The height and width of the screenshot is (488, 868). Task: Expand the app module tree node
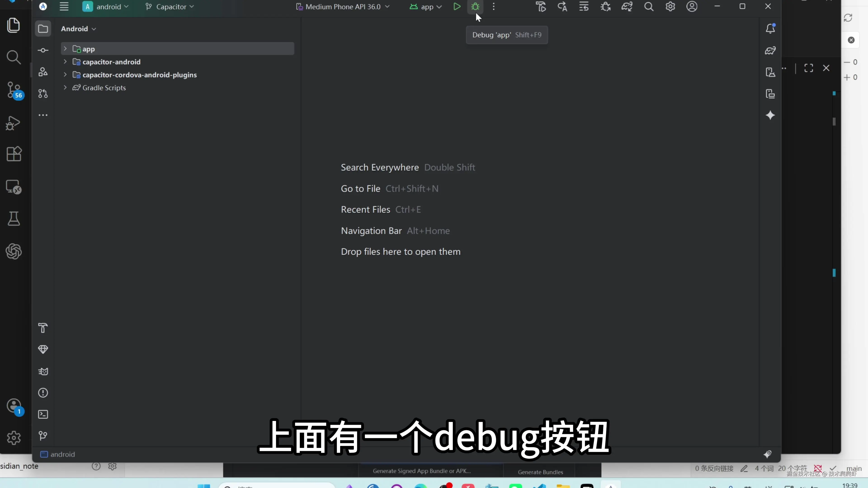tap(65, 49)
